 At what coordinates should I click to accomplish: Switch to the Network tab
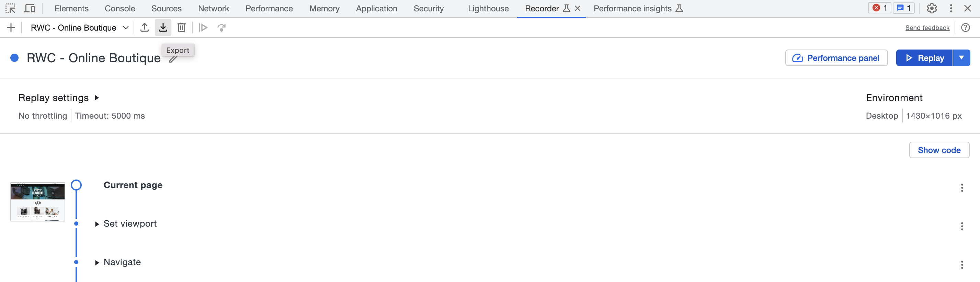pyautogui.click(x=214, y=8)
